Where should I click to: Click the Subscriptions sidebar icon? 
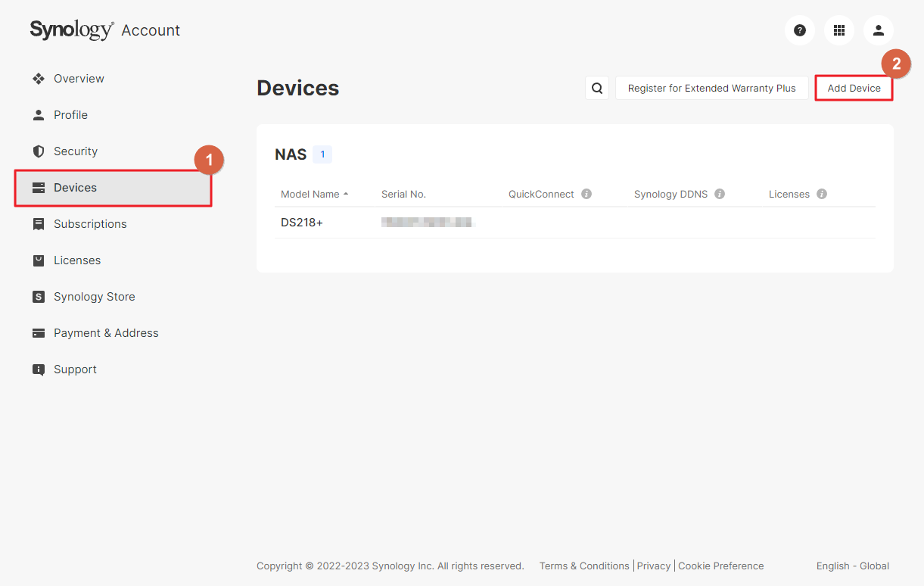[39, 224]
